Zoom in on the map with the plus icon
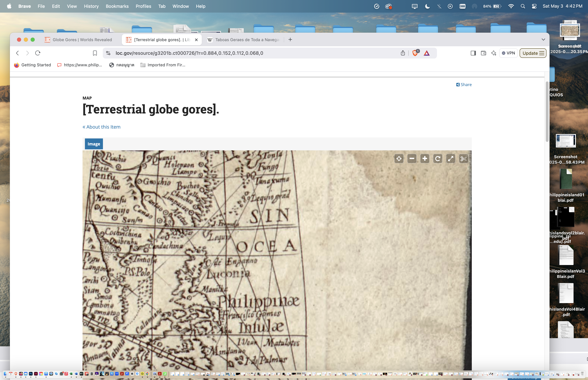Screen dimensions: 588x380 click(x=425, y=159)
